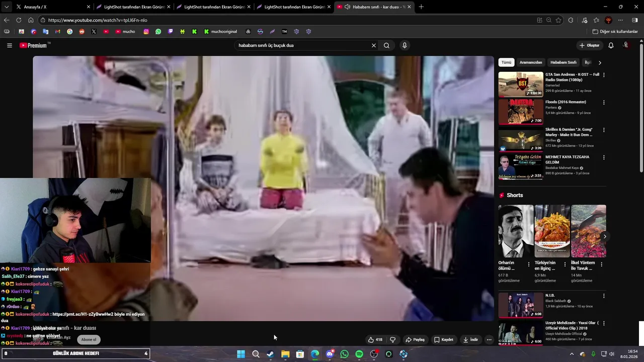The height and width of the screenshot is (362, 644).
Task: Click the Abone ol subscribe button
Action: click(x=89, y=339)
